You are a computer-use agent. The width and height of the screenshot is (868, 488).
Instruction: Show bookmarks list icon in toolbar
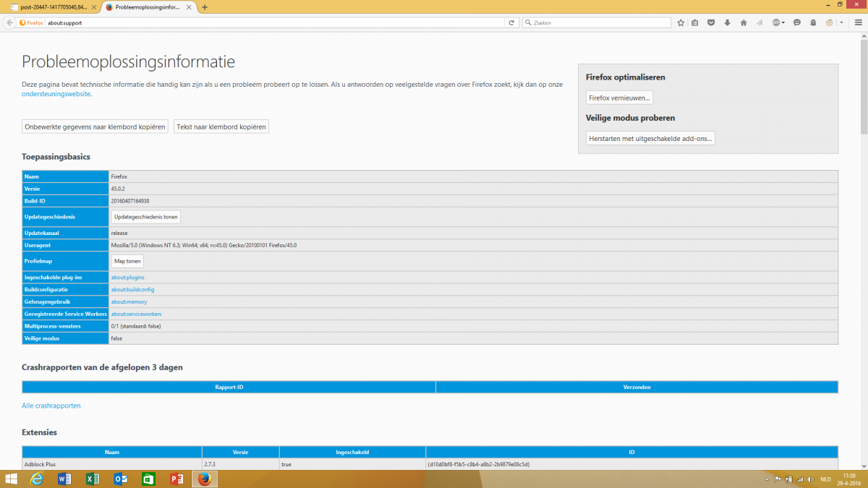pyautogui.click(x=695, y=22)
